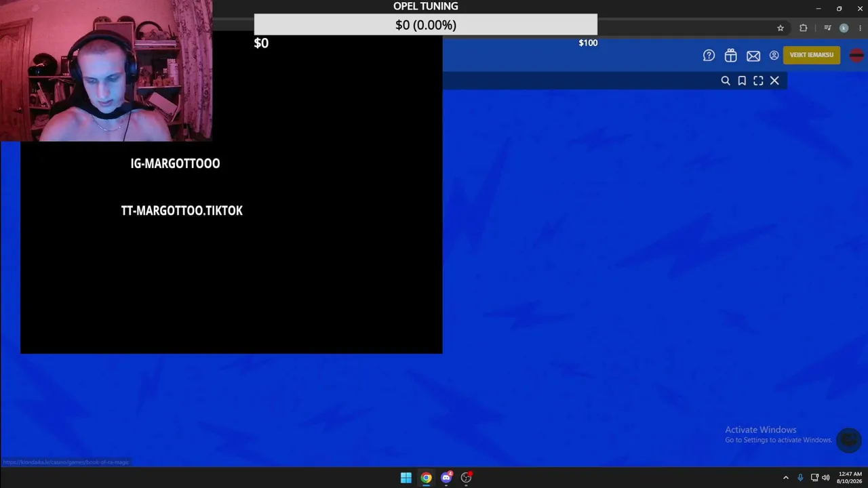
Task: Show hidden system tray icons
Action: click(786, 478)
